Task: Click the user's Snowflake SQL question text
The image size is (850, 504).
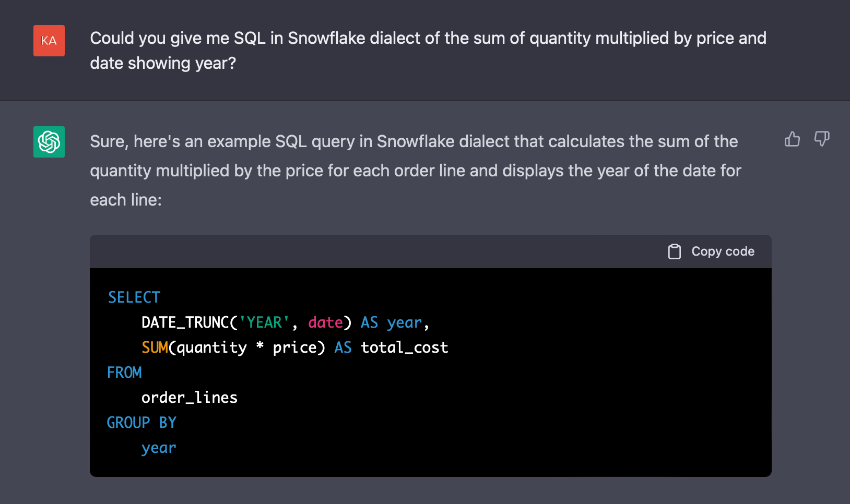Action: point(428,51)
